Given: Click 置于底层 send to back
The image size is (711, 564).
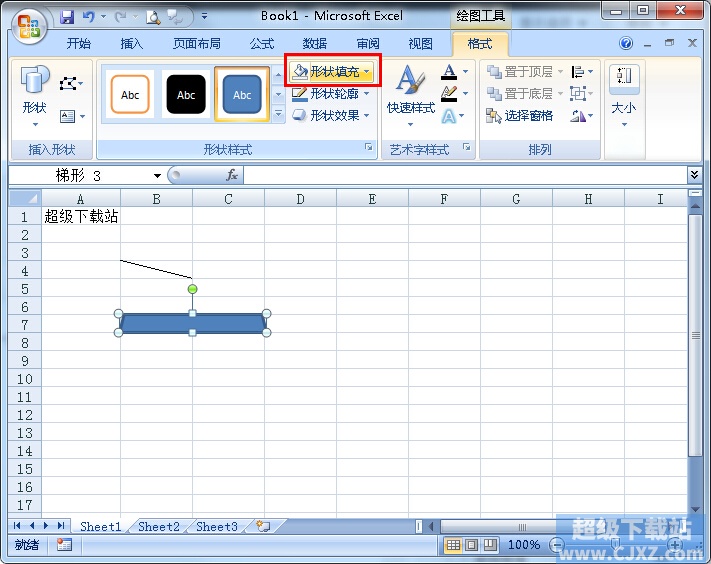Looking at the screenshot, I should pyautogui.click(x=524, y=93).
